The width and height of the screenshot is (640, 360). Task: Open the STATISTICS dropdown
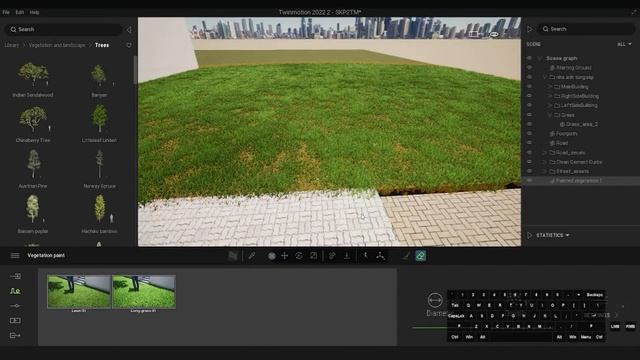553,236
